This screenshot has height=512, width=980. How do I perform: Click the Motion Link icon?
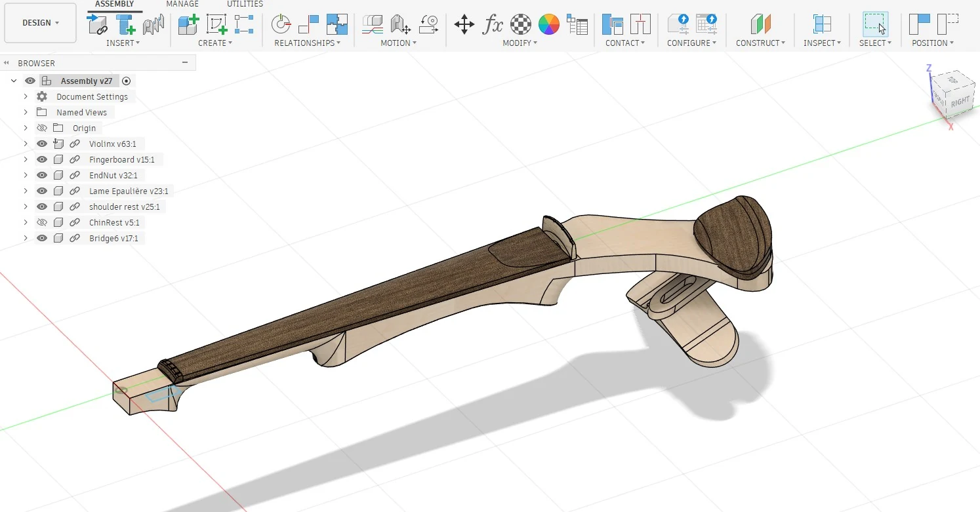pyautogui.click(x=373, y=24)
